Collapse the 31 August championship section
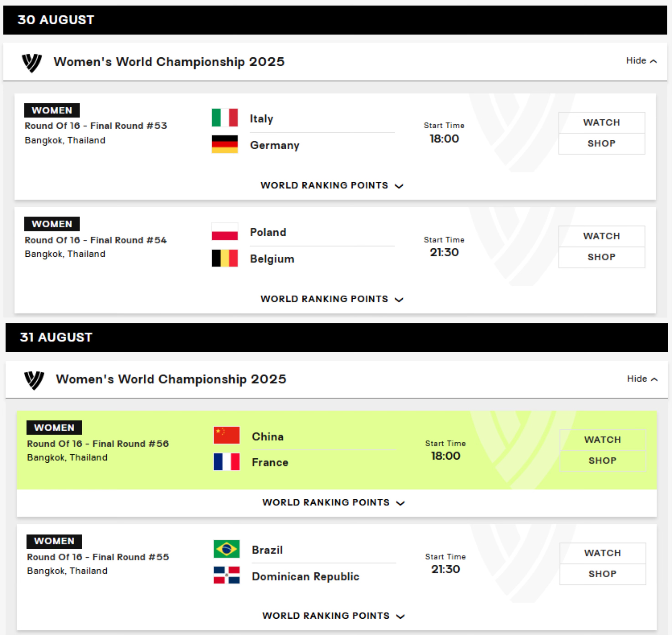The width and height of the screenshot is (672, 635). point(642,379)
